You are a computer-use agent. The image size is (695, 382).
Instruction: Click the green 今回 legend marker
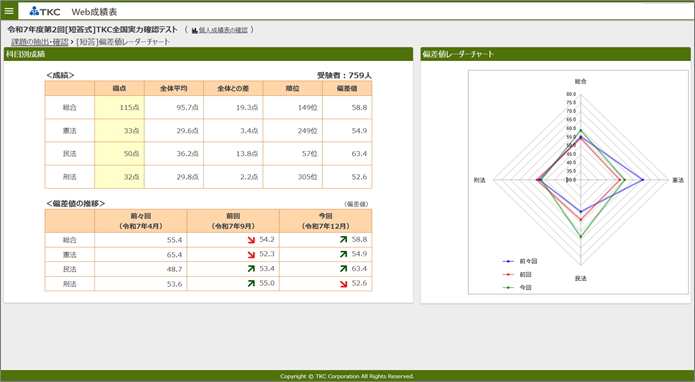coord(508,288)
